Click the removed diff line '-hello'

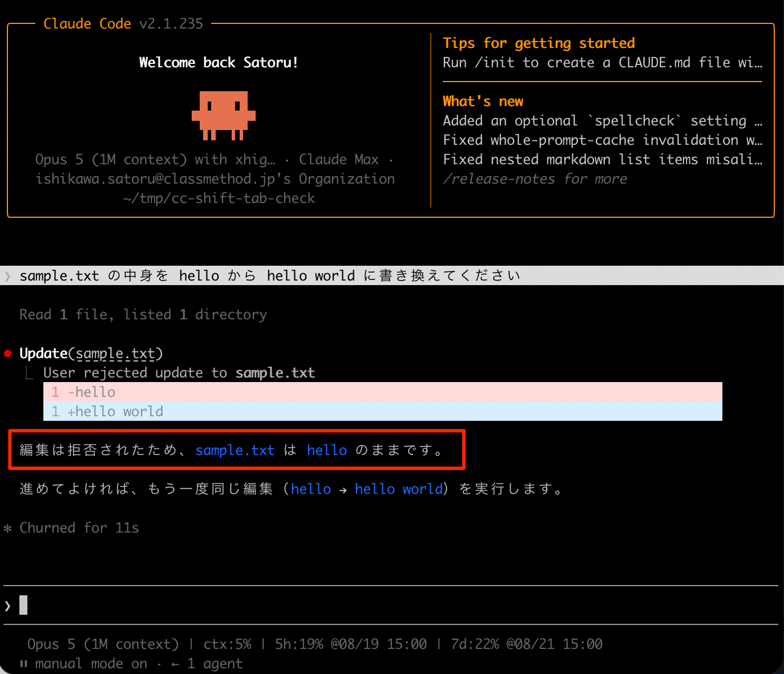click(x=383, y=392)
